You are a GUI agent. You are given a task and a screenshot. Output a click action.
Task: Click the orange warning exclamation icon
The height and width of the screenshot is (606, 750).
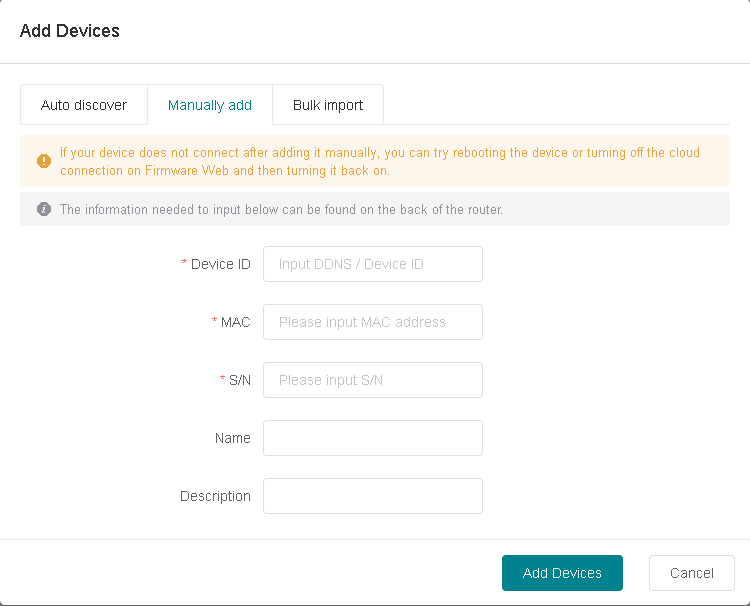tap(44, 161)
